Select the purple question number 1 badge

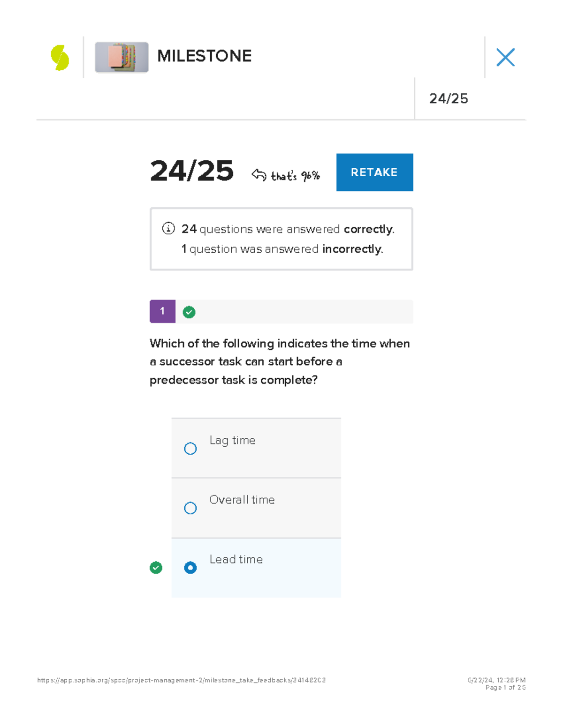(x=162, y=311)
